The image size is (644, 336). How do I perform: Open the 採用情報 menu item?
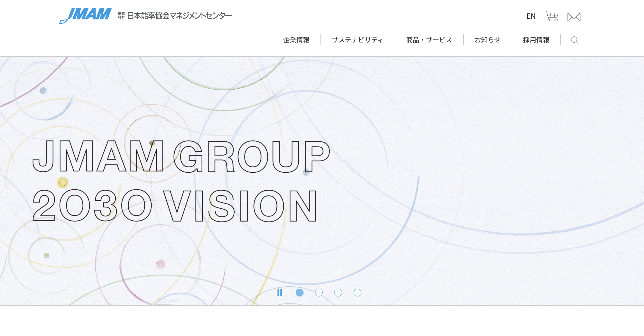[x=536, y=40]
